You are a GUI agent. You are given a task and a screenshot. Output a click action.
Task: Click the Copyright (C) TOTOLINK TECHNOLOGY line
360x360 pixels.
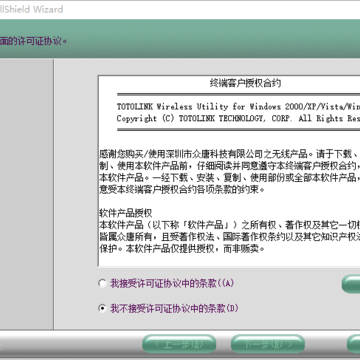click(238, 118)
